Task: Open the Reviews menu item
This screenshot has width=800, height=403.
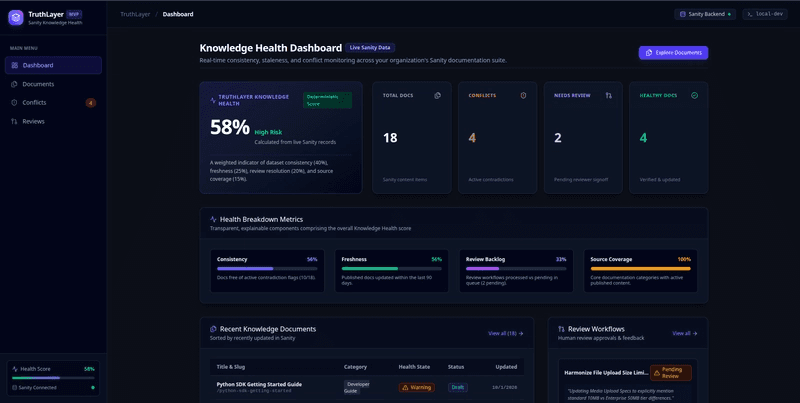Action: [53, 121]
